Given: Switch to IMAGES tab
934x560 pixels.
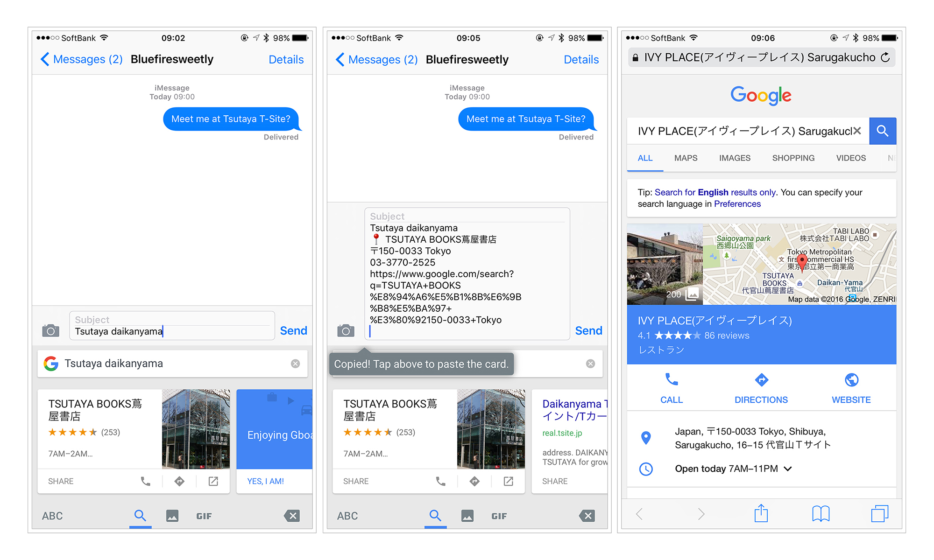Looking at the screenshot, I should tap(735, 158).
